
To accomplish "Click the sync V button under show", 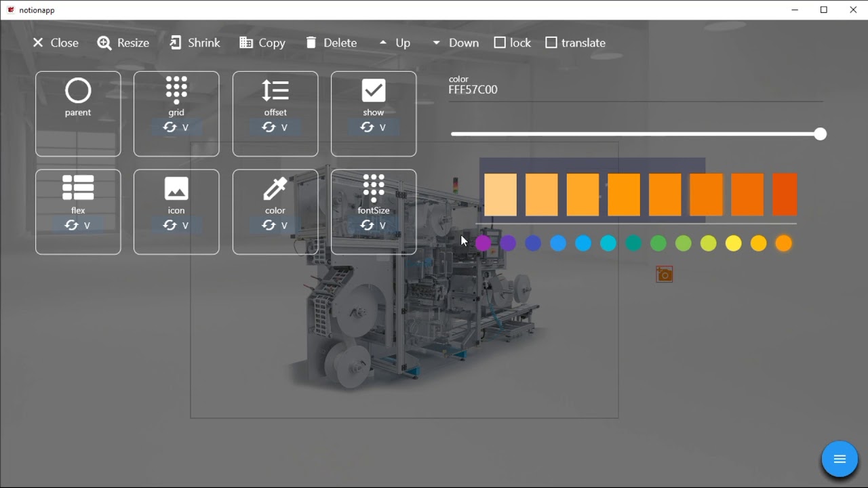I will [x=374, y=127].
